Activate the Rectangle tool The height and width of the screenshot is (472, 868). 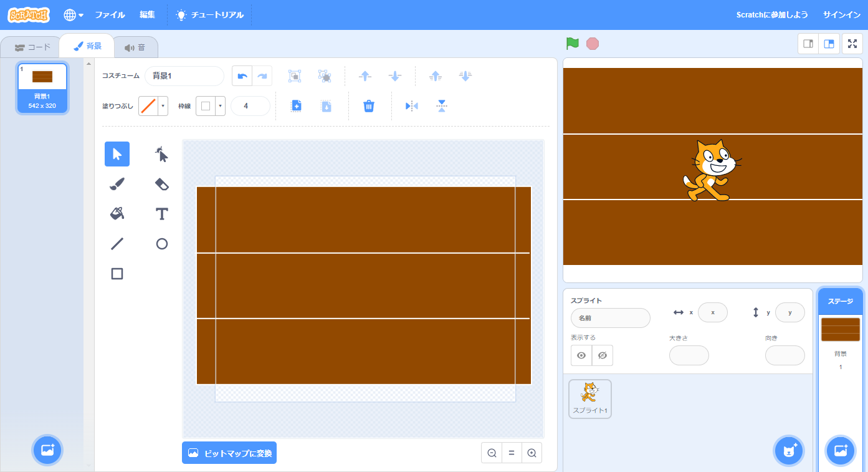click(x=117, y=274)
